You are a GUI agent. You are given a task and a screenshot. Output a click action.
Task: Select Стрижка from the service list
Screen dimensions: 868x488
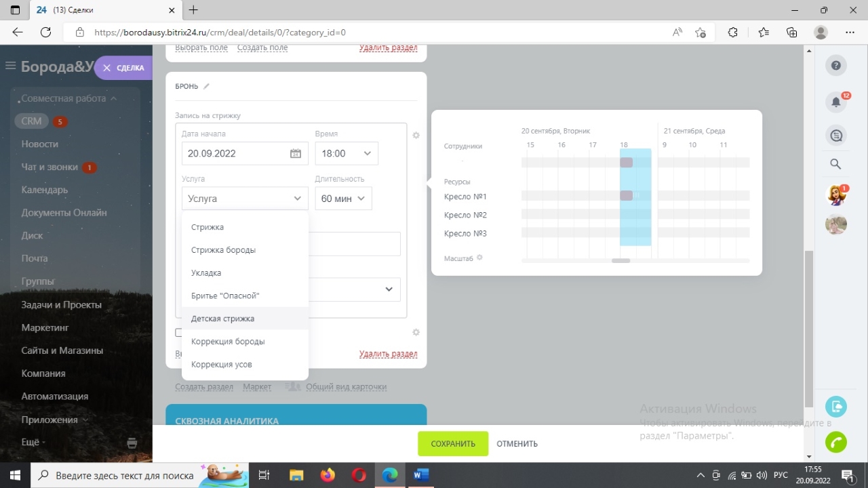245,227
